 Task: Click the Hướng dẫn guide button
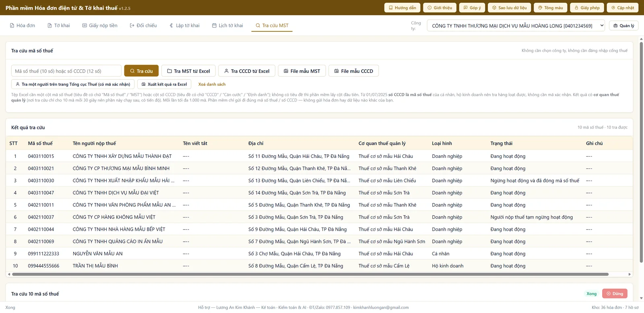402,8
